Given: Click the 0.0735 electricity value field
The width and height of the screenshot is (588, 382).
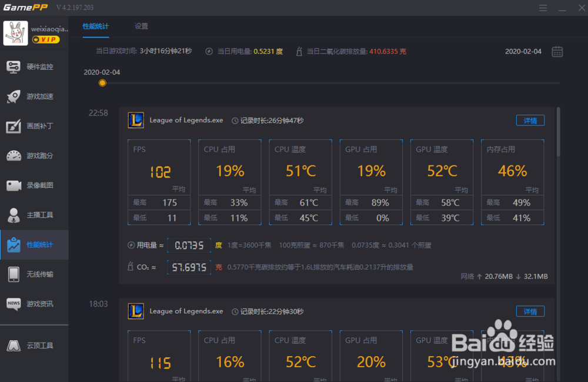Looking at the screenshot, I should [189, 245].
